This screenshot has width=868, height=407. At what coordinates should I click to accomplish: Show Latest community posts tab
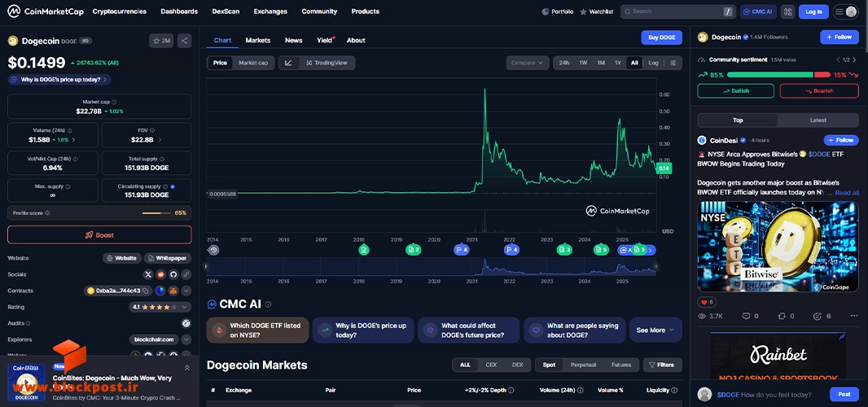818,120
